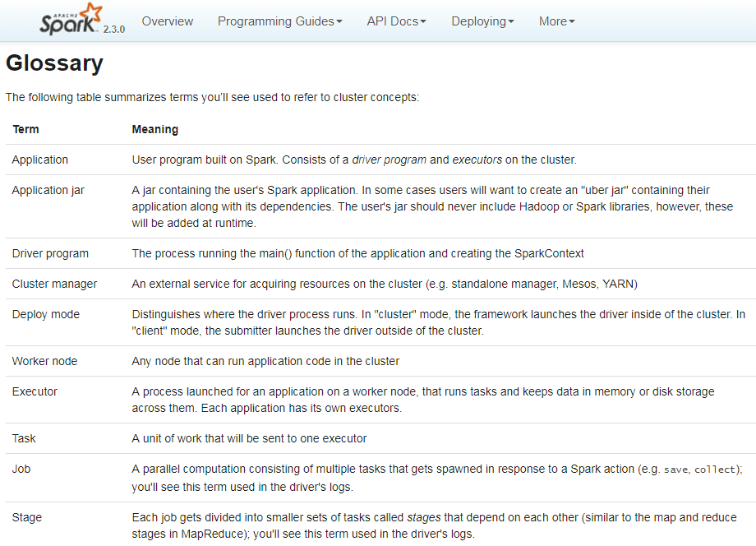Click the Overview navigation item

tap(168, 21)
